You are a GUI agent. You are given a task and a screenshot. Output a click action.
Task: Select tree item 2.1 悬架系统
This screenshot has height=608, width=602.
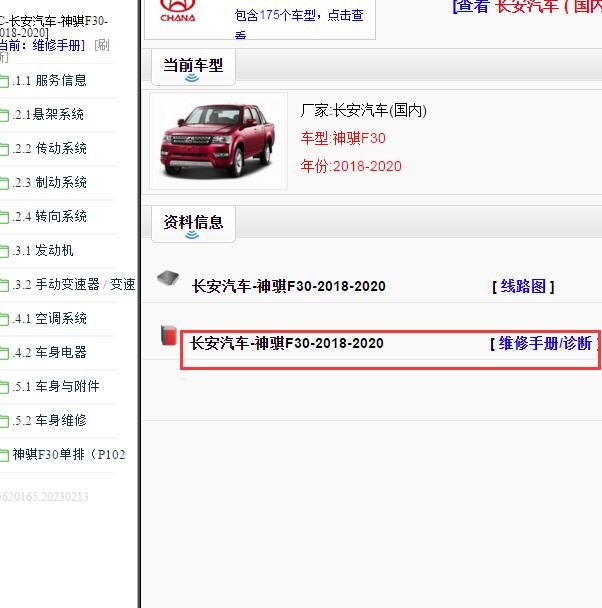tap(48, 114)
